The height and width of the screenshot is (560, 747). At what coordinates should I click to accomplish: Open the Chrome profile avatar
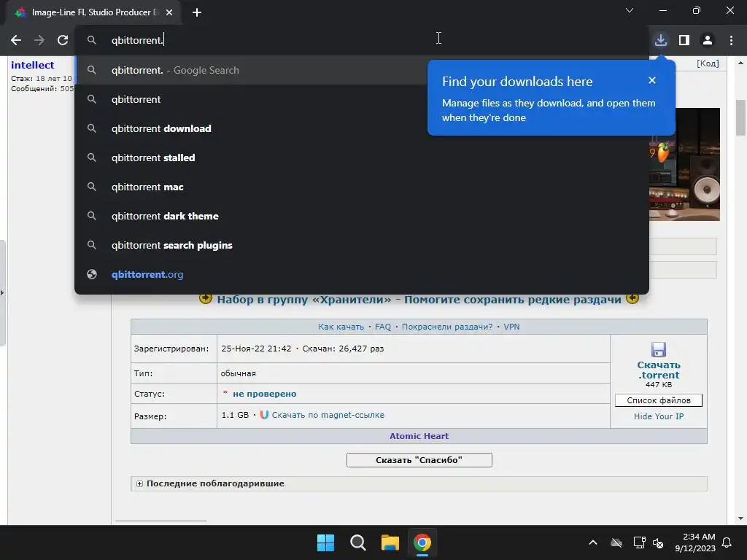click(708, 41)
